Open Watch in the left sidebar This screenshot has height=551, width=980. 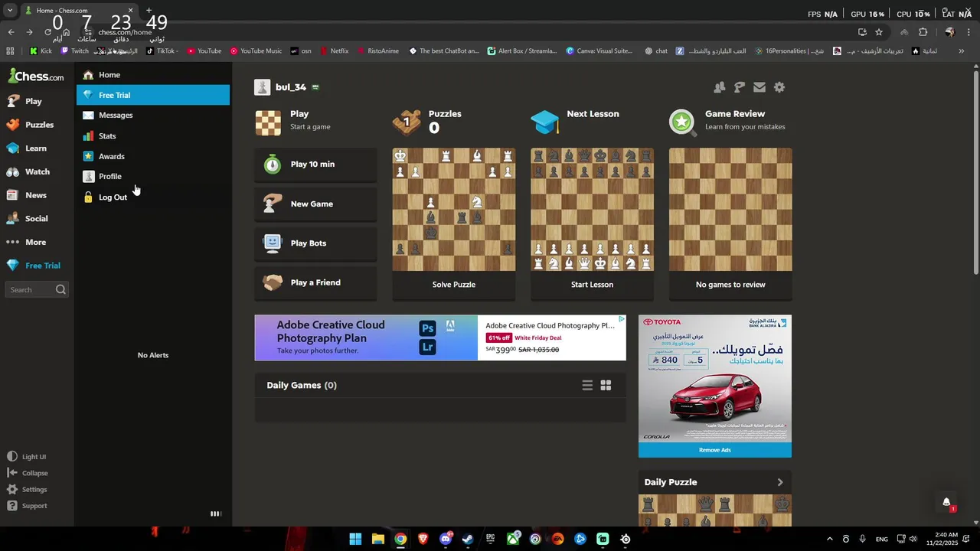tap(28, 171)
